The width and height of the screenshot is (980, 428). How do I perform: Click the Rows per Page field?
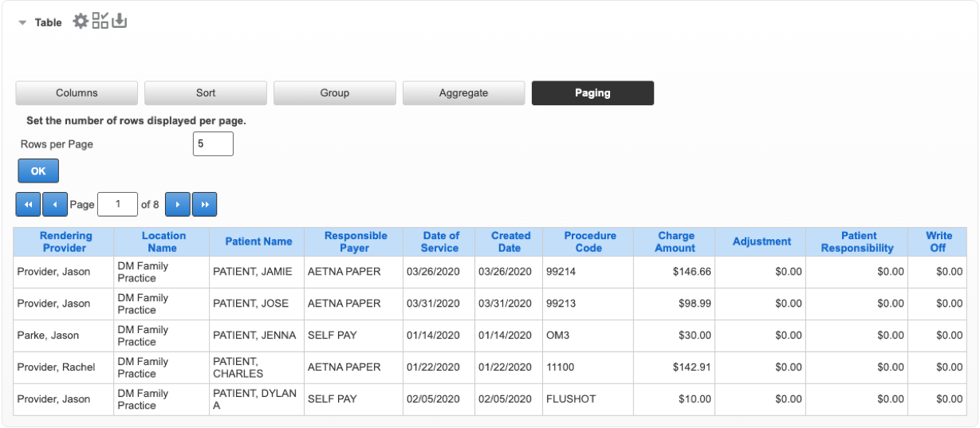point(213,144)
